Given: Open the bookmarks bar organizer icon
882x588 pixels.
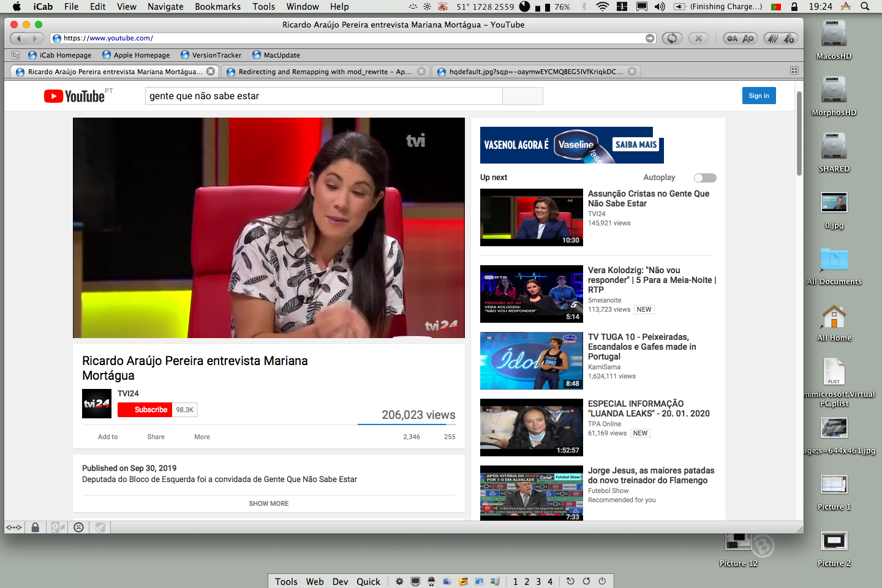Looking at the screenshot, I should click(x=15, y=55).
